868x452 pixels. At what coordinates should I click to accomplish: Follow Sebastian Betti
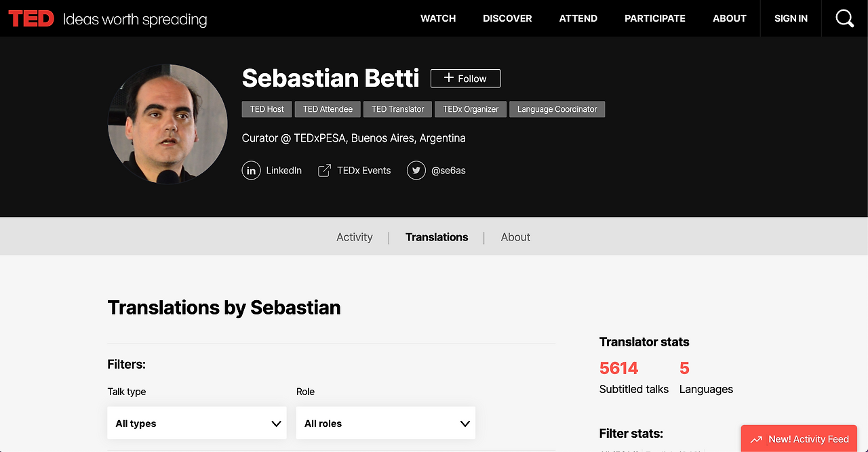click(465, 79)
